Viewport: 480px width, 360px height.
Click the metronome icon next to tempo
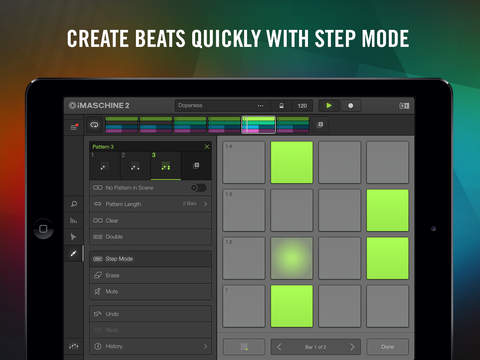coord(281,106)
